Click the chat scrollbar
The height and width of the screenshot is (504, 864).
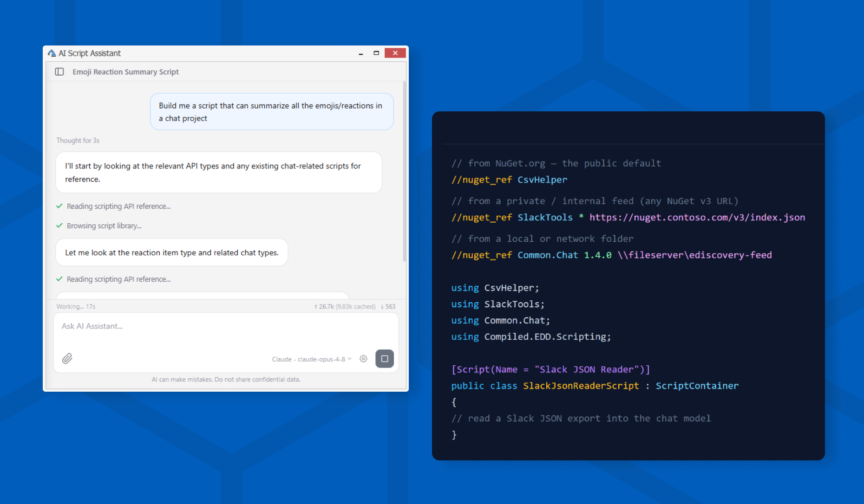pyautogui.click(x=404, y=173)
